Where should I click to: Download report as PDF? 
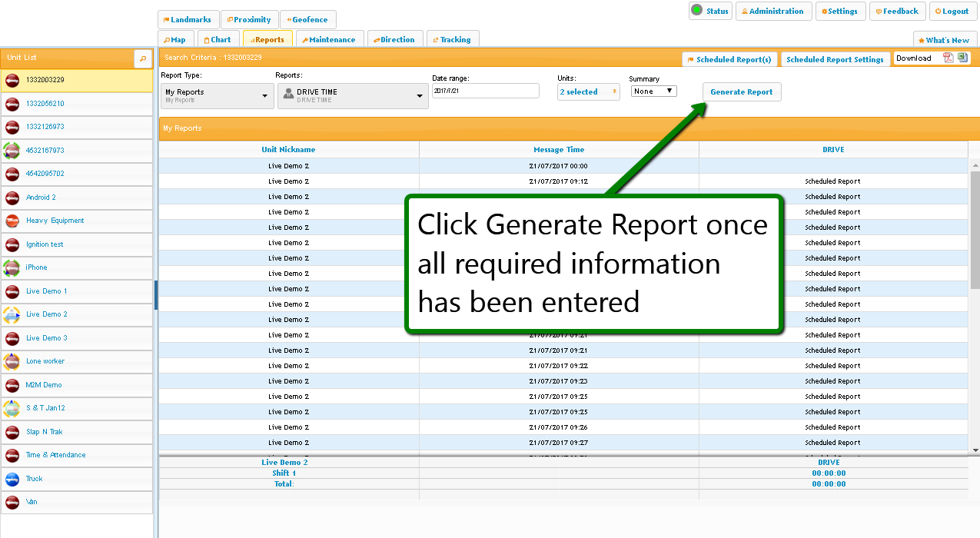(948, 58)
